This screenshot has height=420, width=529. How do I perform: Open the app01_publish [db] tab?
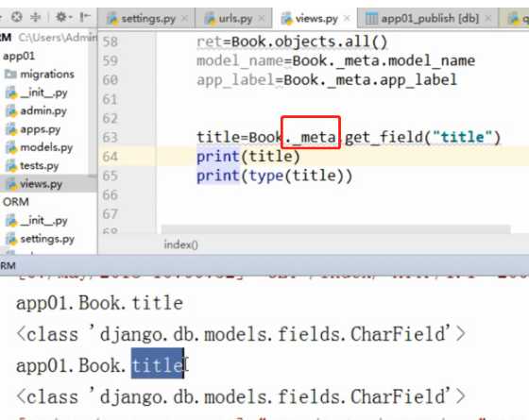click(x=429, y=18)
